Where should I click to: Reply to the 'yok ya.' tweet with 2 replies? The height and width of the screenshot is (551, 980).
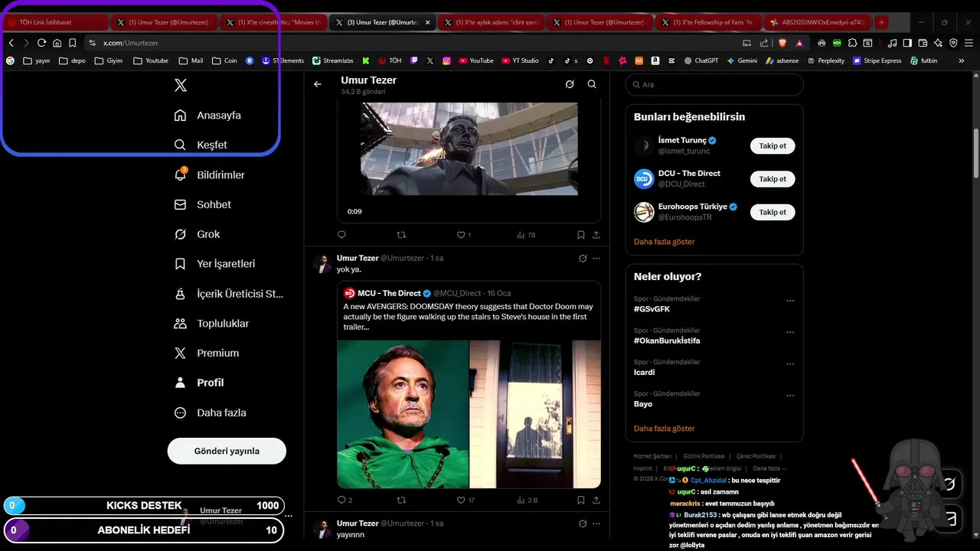[345, 500]
